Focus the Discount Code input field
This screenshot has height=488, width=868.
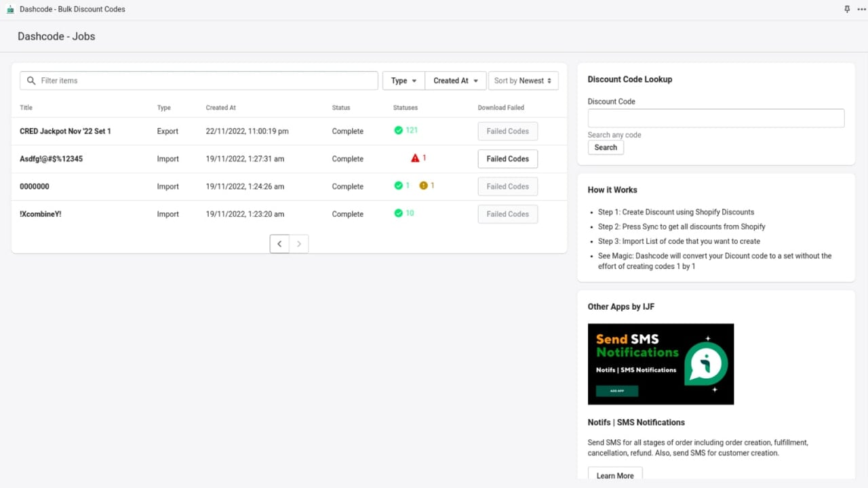[716, 118]
